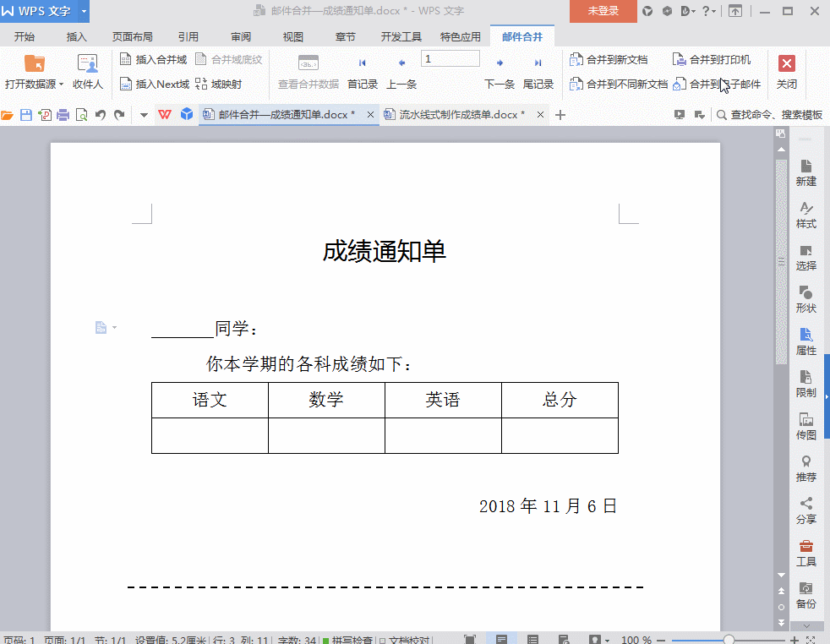
Task: Open the 样式 styles sidebar panel
Action: coord(806,216)
